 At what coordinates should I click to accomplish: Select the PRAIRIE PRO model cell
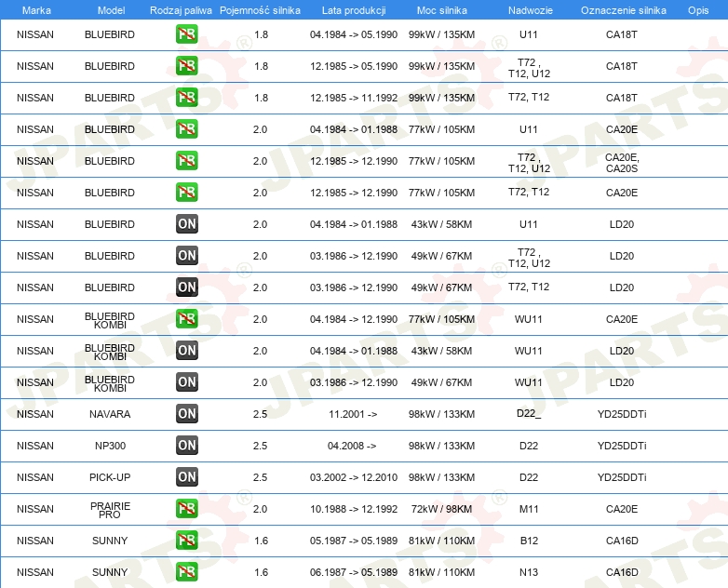click(110, 510)
